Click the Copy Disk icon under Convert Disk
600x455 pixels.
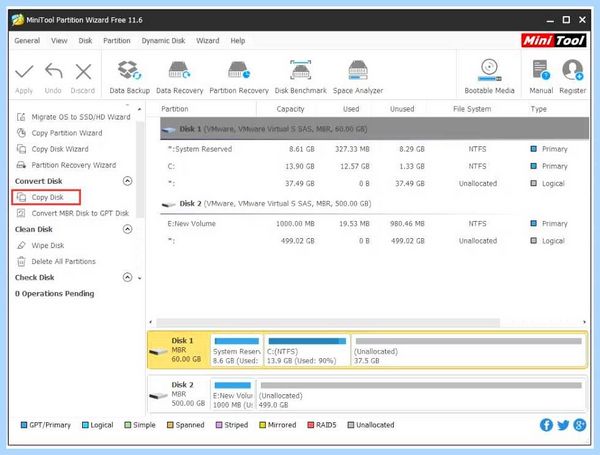(x=21, y=197)
